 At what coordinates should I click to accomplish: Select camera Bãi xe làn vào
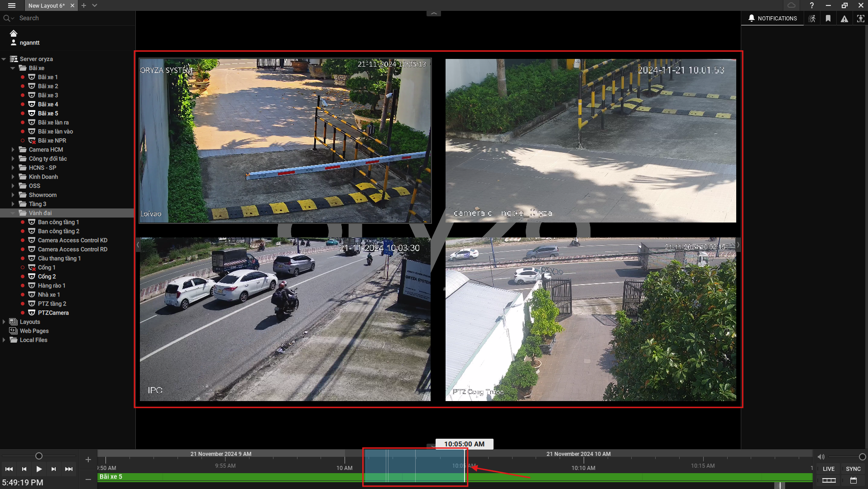tap(55, 131)
